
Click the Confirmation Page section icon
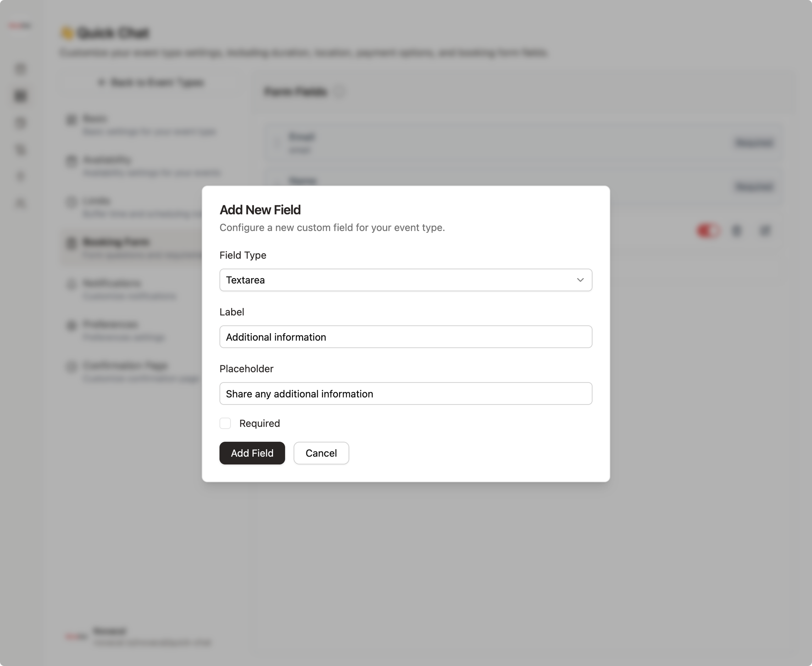[71, 367]
